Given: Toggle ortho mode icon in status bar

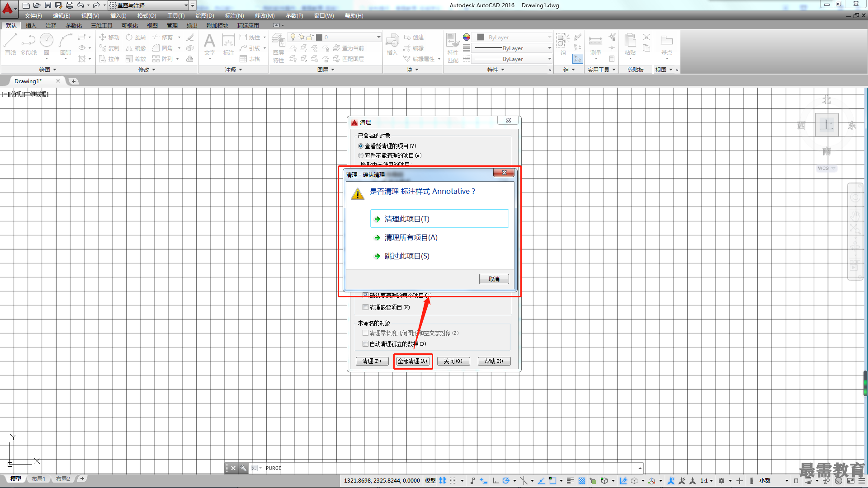Looking at the screenshot, I should tap(495, 481).
